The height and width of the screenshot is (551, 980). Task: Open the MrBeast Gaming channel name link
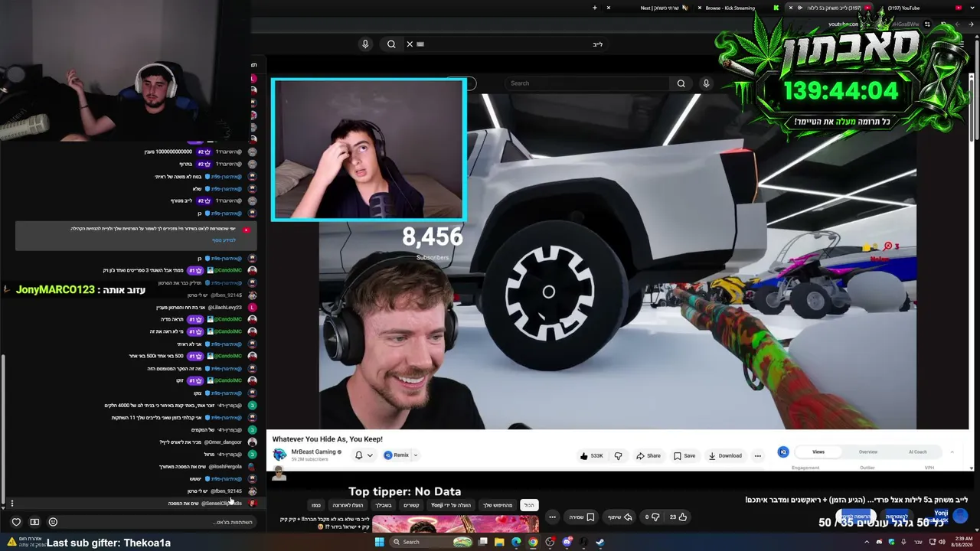314,452
